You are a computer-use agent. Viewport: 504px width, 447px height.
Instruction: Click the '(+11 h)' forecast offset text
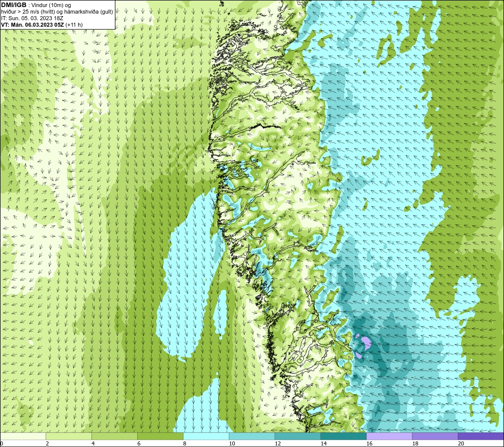click(x=74, y=25)
